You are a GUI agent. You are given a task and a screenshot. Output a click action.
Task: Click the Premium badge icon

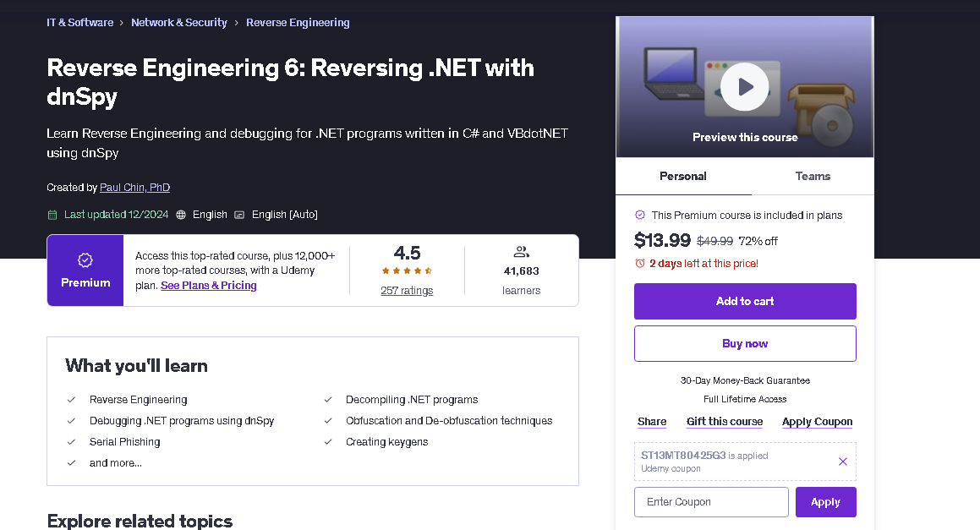pos(85,260)
